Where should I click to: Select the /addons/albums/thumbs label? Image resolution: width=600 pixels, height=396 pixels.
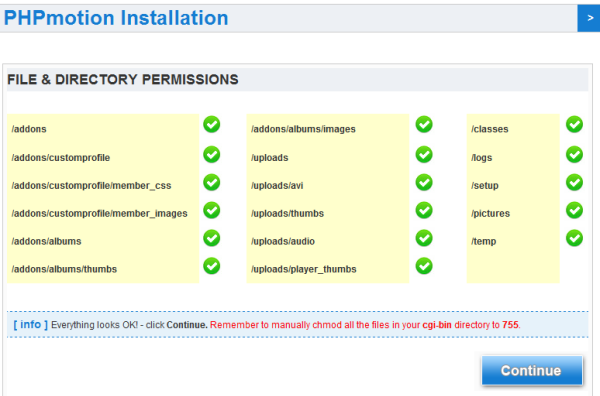coord(64,269)
